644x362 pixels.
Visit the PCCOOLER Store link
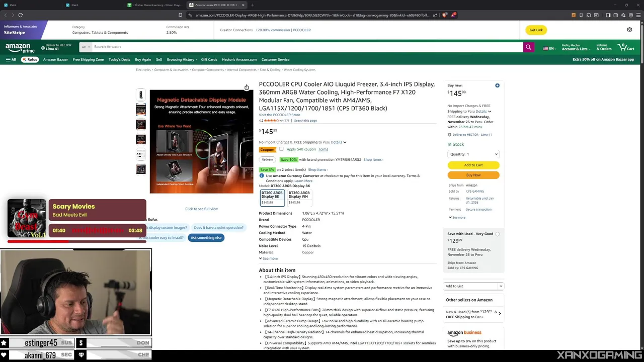click(x=279, y=115)
